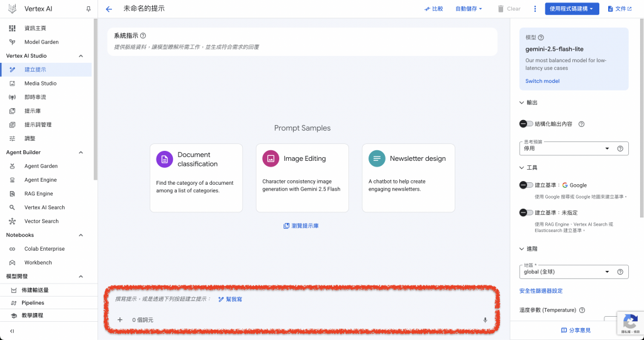Click the 資訊主頁 dashboard icon
This screenshot has height=340, width=644.
click(13, 28)
